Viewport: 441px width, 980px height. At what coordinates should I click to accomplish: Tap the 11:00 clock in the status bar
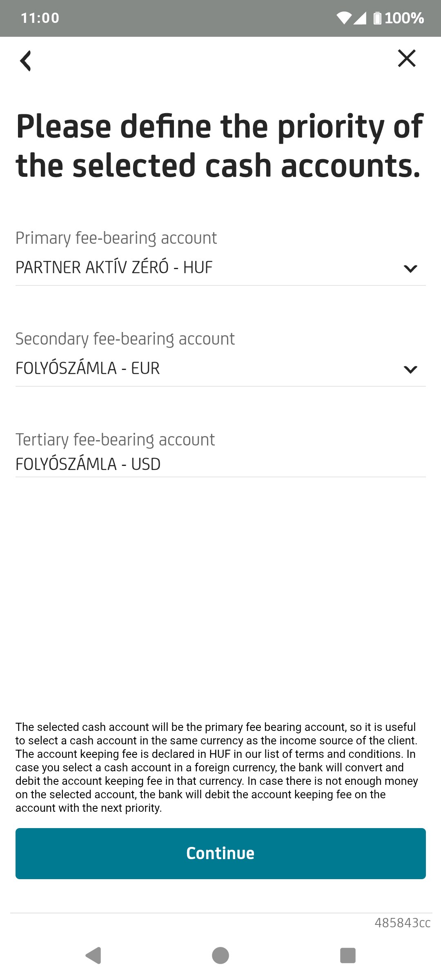tap(40, 18)
